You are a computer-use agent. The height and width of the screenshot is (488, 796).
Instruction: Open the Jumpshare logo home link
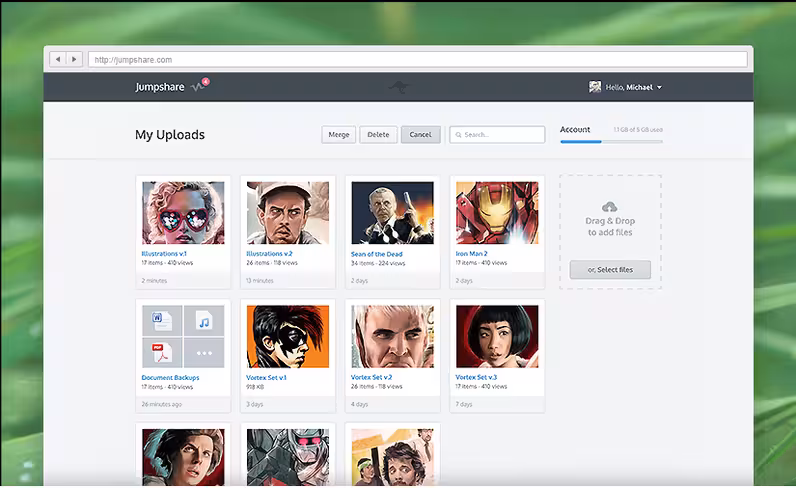(x=159, y=87)
